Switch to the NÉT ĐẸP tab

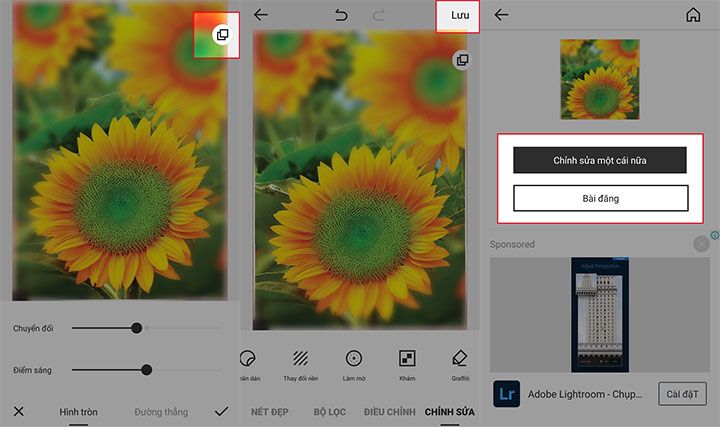[x=270, y=412]
